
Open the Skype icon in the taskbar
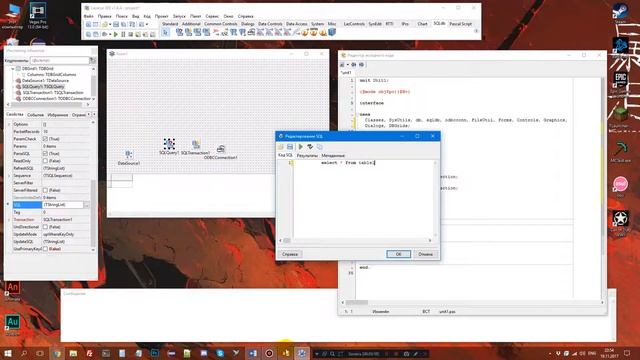coord(220,353)
